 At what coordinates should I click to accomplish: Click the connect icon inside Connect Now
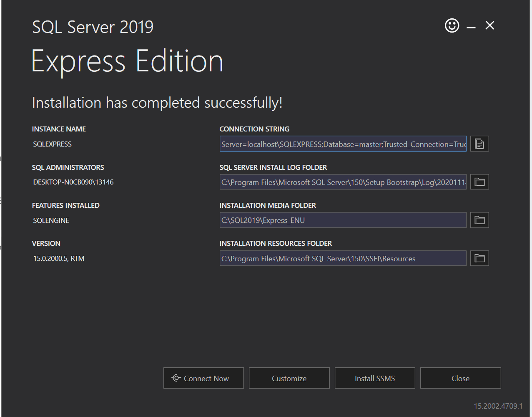pyautogui.click(x=176, y=378)
